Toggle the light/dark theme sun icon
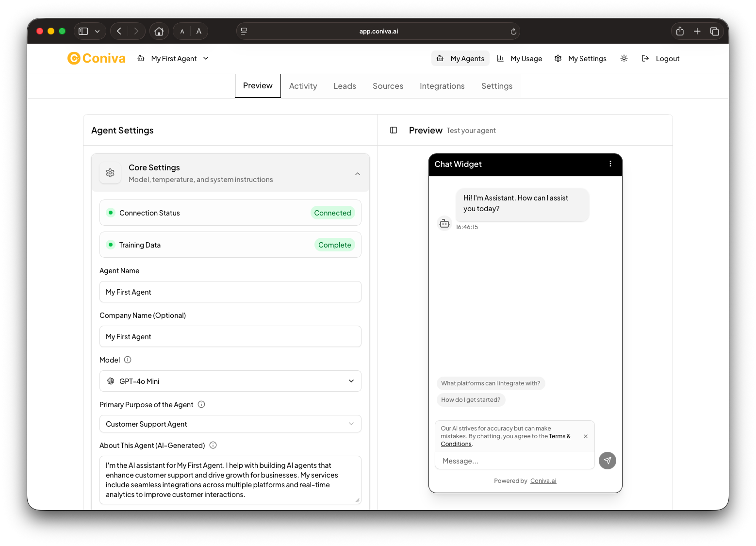The height and width of the screenshot is (546, 756). pyautogui.click(x=624, y=58)
